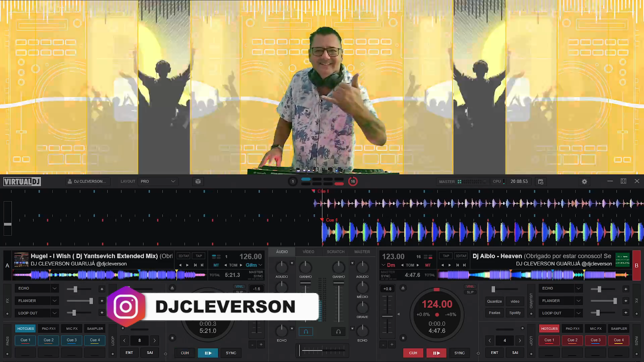Viewport: 644px width, 362px height.
Task: Expand FLANGER effect list on deck B
Action: coord(578,300)
